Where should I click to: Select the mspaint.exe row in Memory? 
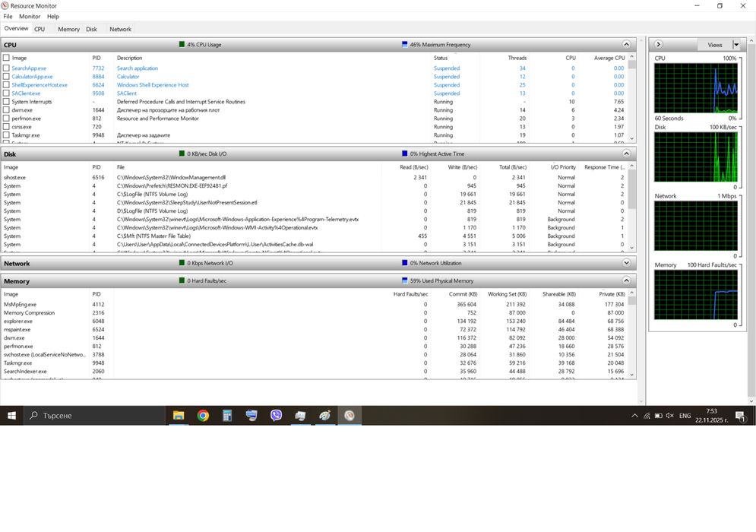[315, 329]
